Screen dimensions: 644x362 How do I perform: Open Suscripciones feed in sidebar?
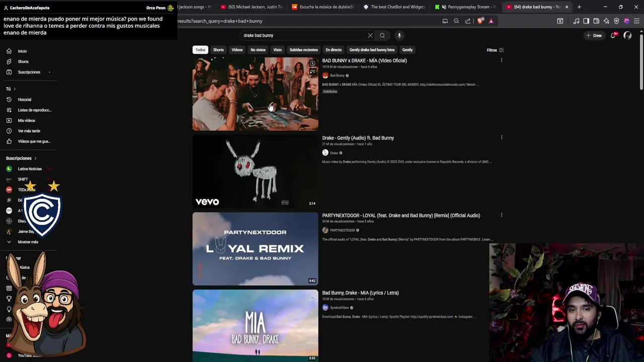point(29,72)
